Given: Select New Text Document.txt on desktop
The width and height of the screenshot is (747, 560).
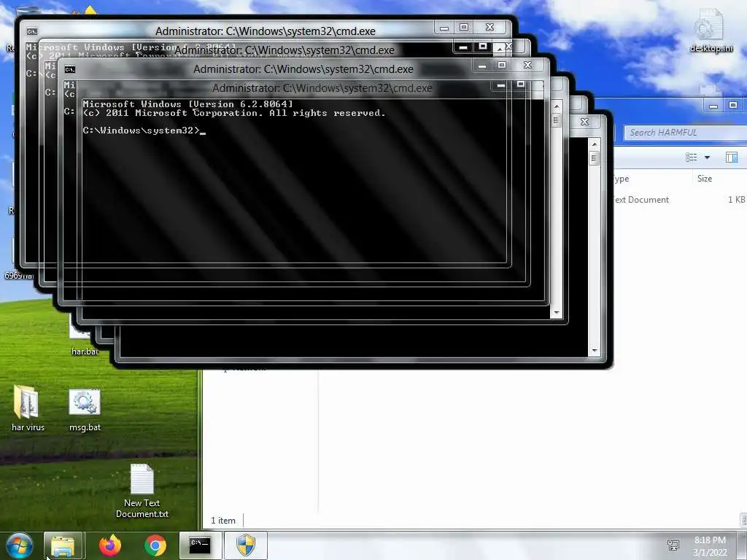Looking at the screenshot, I should point(142,491).
